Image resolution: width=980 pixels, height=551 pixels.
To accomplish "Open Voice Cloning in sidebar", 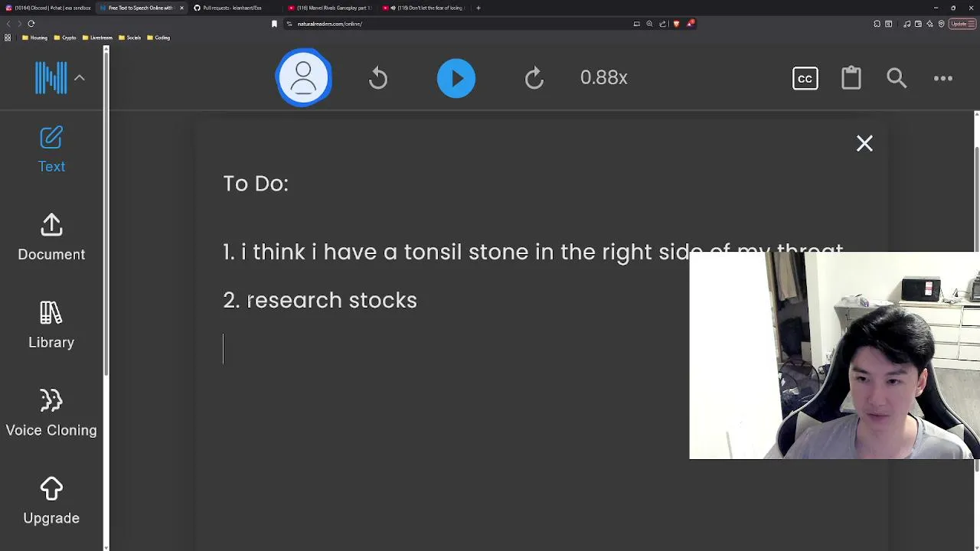I will point(51,414).
